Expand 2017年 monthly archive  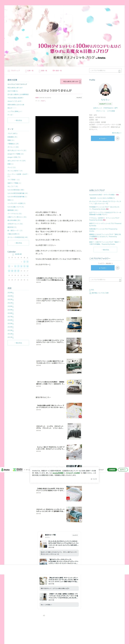pos(11,317)
